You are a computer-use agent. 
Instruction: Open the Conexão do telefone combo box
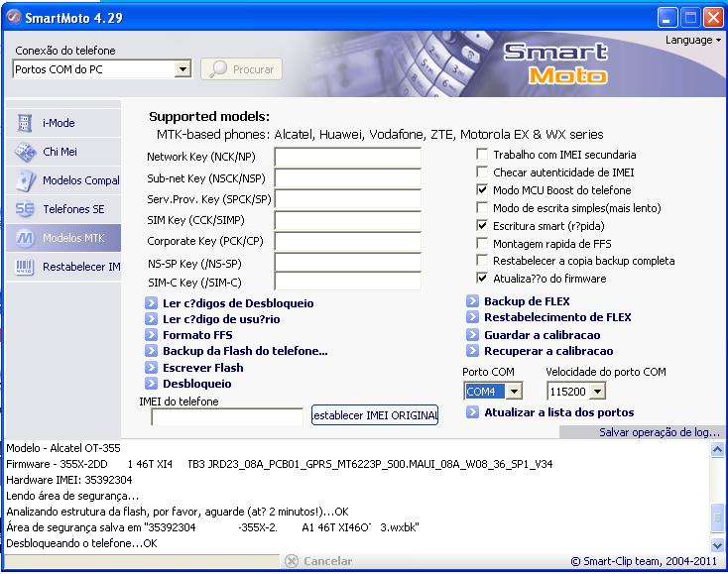point(182,69)
